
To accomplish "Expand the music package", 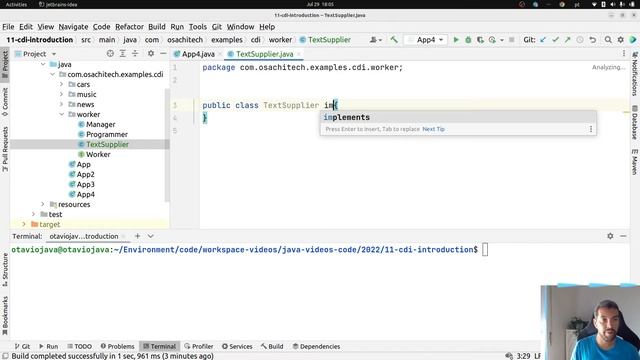I will [62, 94].
